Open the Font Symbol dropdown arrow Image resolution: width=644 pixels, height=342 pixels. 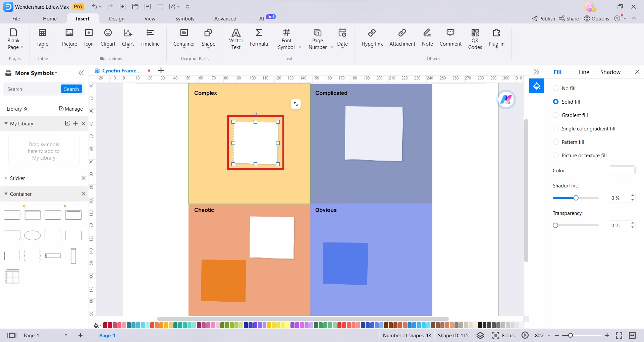coord(300,47)
